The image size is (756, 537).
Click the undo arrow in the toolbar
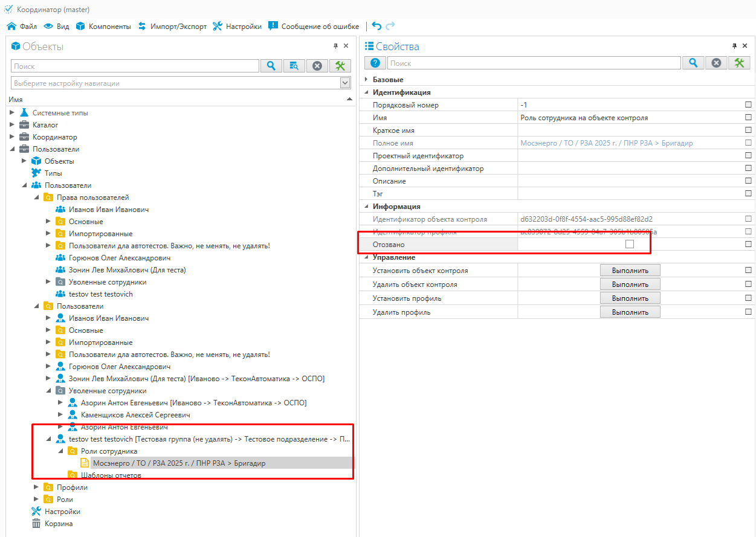[x=376, y=26]
